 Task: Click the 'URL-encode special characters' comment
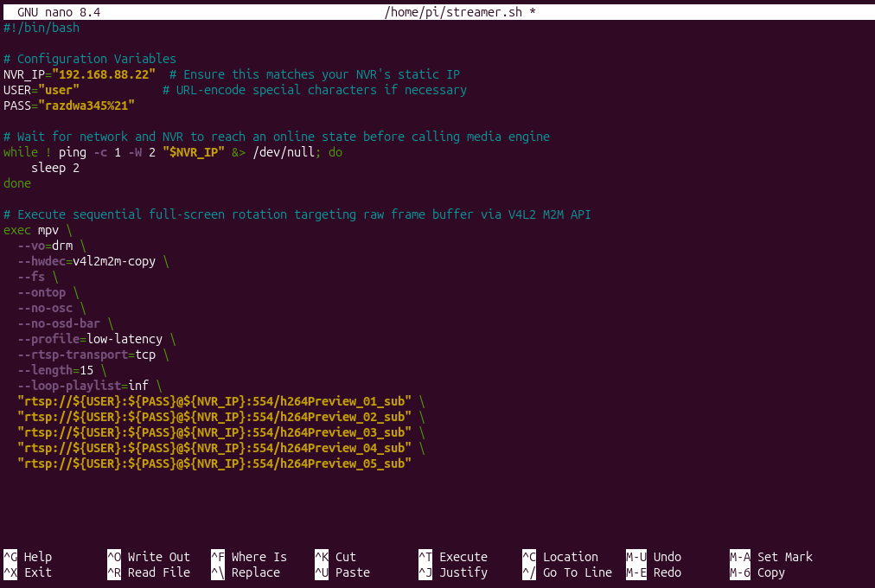pyautogui.click(x=315, y=90)
